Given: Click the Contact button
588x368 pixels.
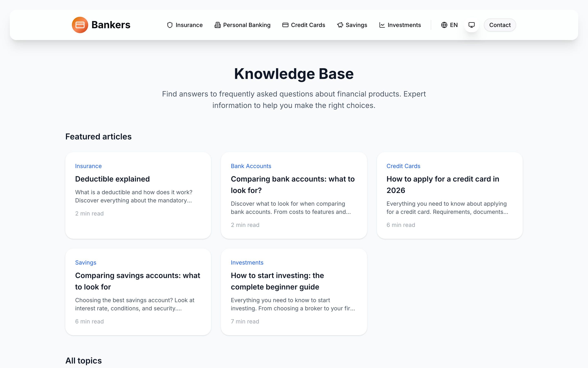Looking at the screenshot, I should click(500, 25).
